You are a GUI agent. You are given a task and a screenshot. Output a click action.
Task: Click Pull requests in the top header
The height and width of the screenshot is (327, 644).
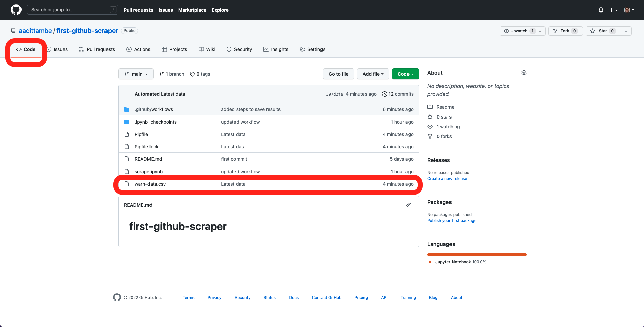pos(138,10)
